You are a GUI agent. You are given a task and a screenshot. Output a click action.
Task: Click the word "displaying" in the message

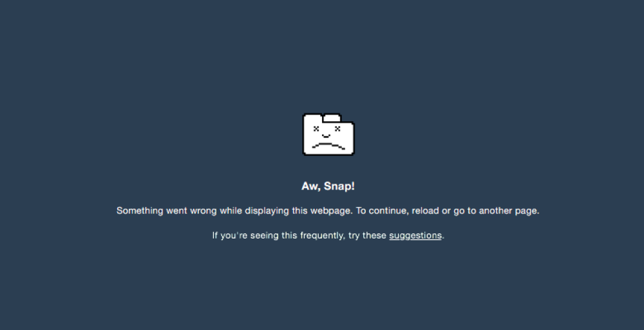tap(267, 211)
